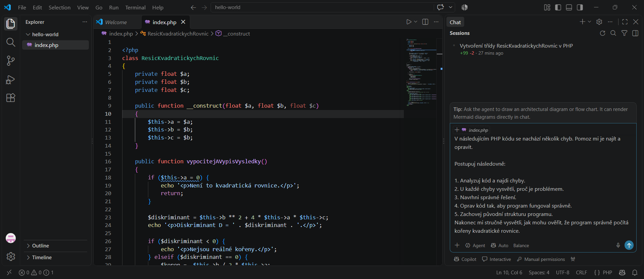Maximize the Chat panel

[625, 22]
